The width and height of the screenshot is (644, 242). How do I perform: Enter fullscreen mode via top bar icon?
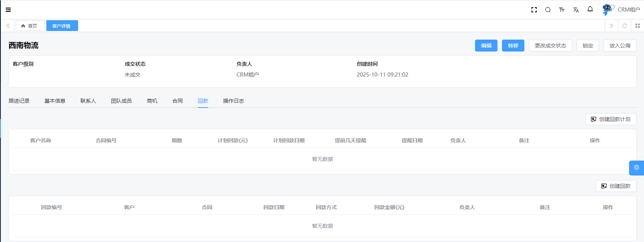tap(534, 10)
